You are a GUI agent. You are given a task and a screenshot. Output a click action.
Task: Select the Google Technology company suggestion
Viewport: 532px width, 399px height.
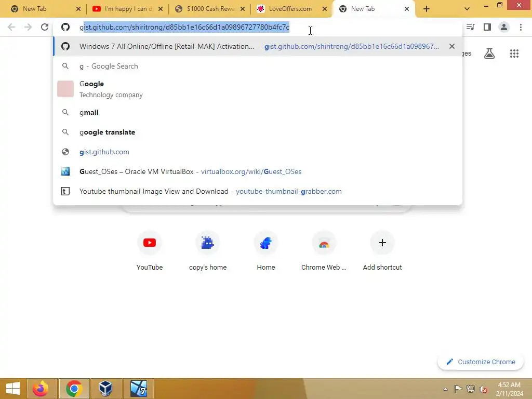(x=258, y=89)
